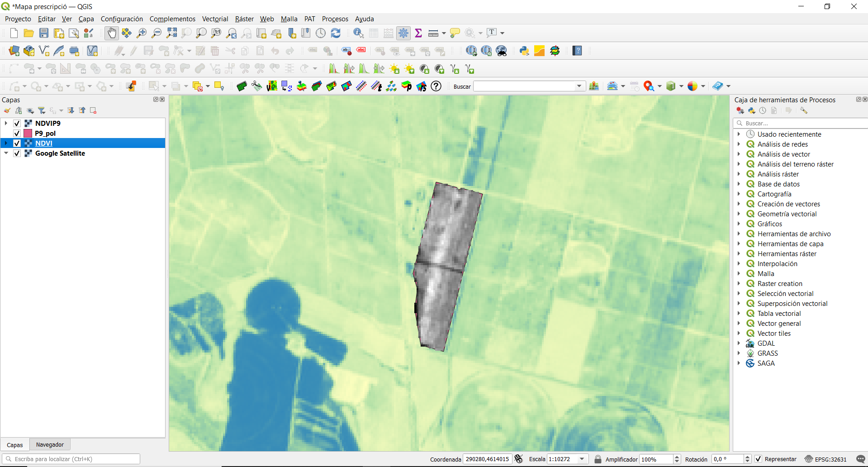Open the Escala scale dropdown

(582, 459)
